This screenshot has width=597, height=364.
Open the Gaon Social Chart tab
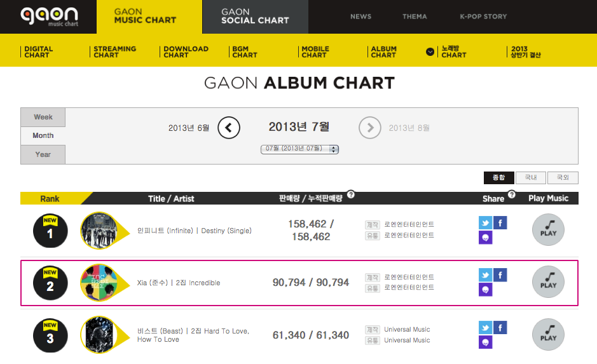pos(255,17)
